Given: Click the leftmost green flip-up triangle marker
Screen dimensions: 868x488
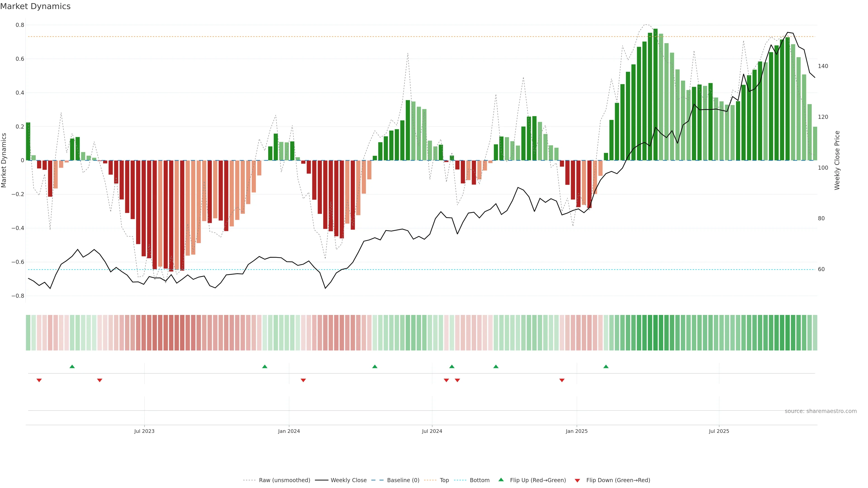Looking at the screenshot, I should coord(72,366).
